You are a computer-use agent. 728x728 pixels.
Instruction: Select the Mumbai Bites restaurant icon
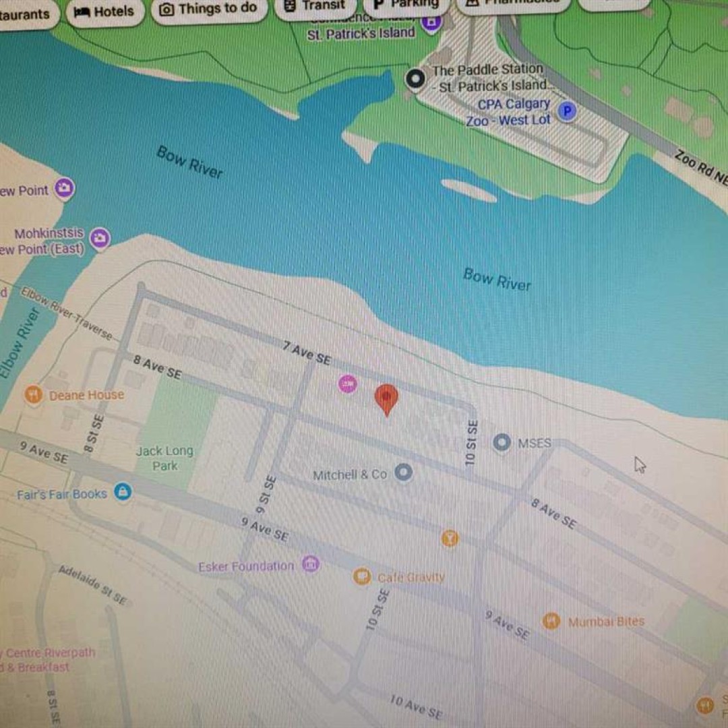click(551, 621)
